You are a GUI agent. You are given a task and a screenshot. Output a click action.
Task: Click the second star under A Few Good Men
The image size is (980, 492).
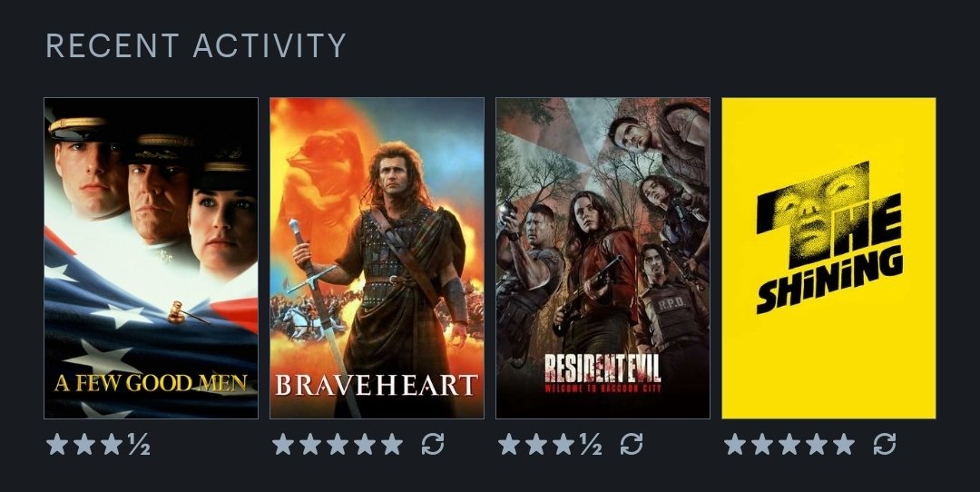[x=84, y=445]
